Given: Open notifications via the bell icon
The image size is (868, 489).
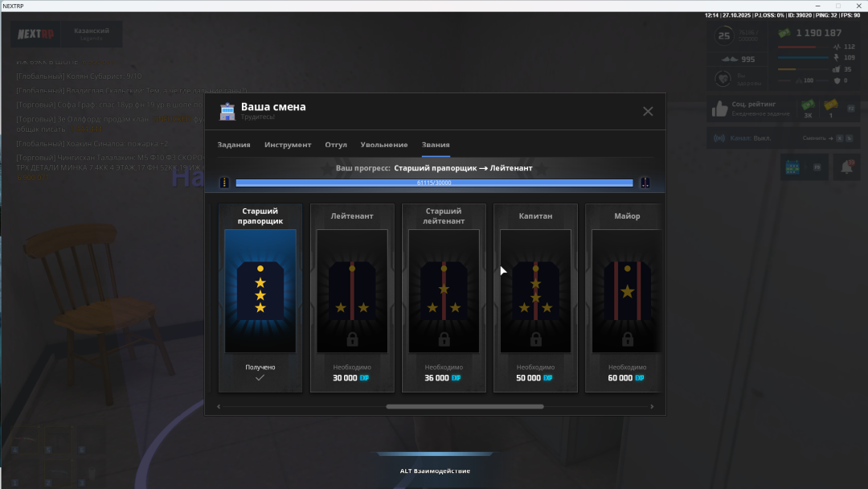Looking at the screenshot, I should 847,167.
